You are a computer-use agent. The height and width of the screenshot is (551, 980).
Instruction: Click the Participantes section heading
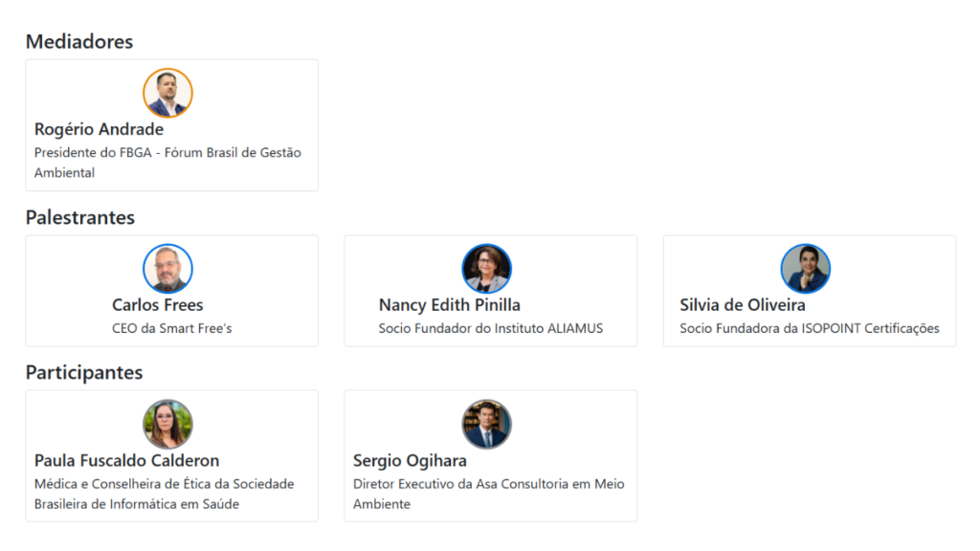coord(84,372)
